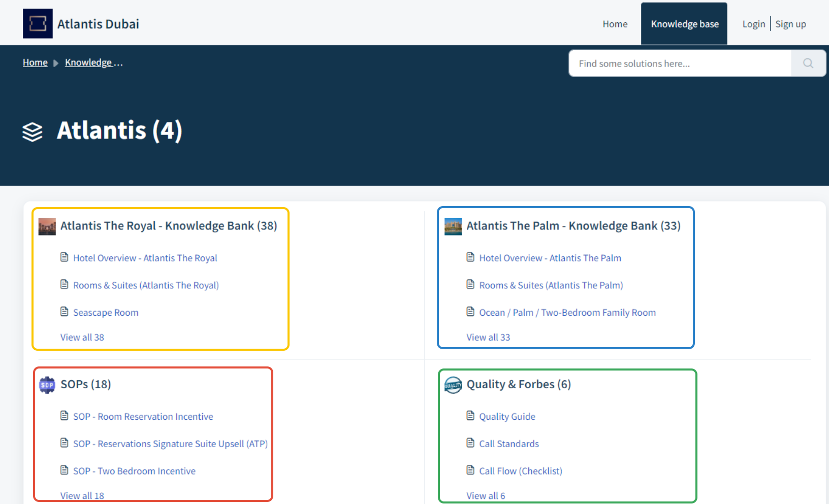Open Hotel Overview - Atlantis The Royal article
This screenshot has height=504, width=829.
(145, 258)
